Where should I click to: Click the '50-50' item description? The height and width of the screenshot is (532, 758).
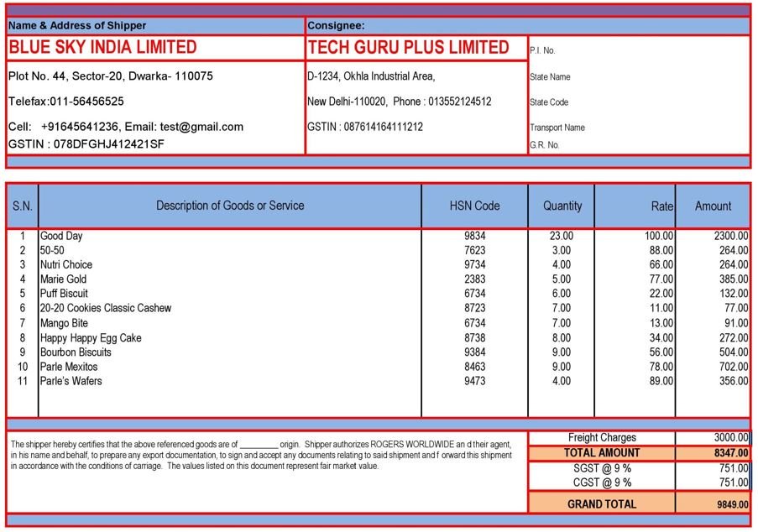[x=52, y=250]
